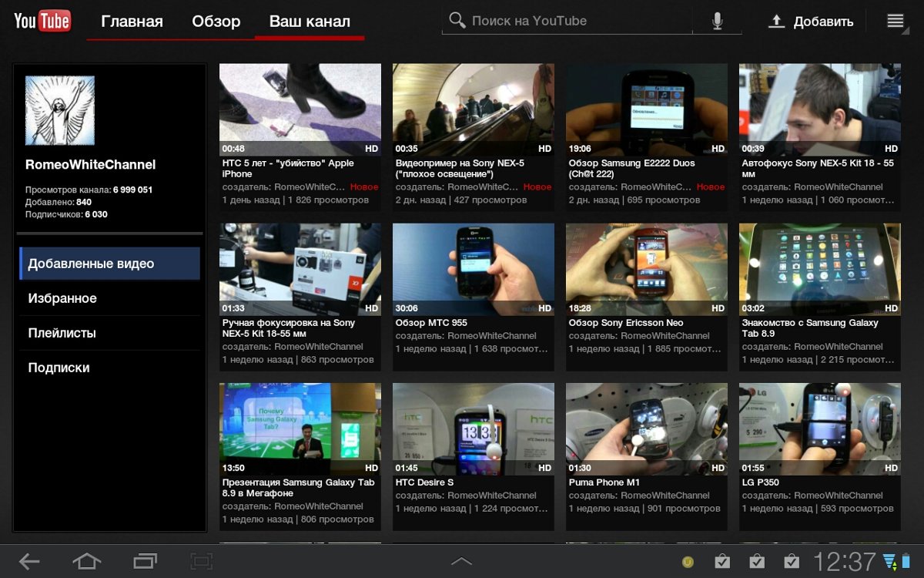Open Избранное in the sidebar

click(x=109, y=298)
